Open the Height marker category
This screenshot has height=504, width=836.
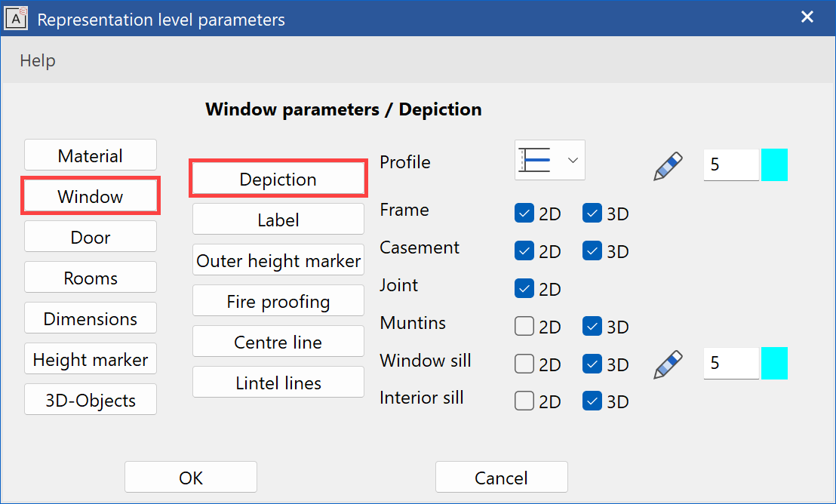(90, 359)
